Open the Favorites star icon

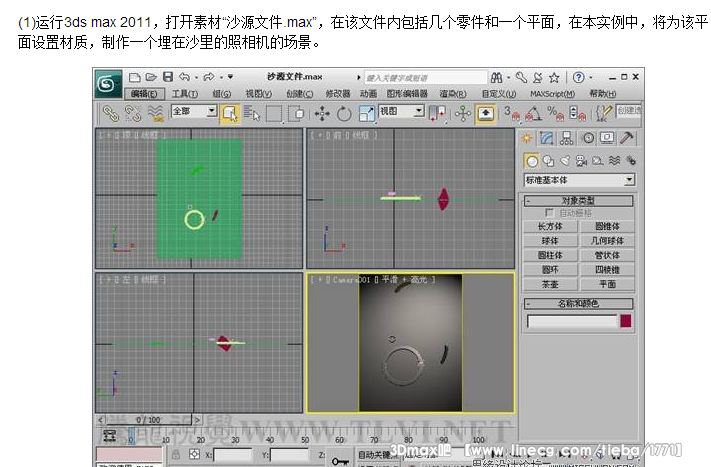pyautogui.click(x=554, y=78)
